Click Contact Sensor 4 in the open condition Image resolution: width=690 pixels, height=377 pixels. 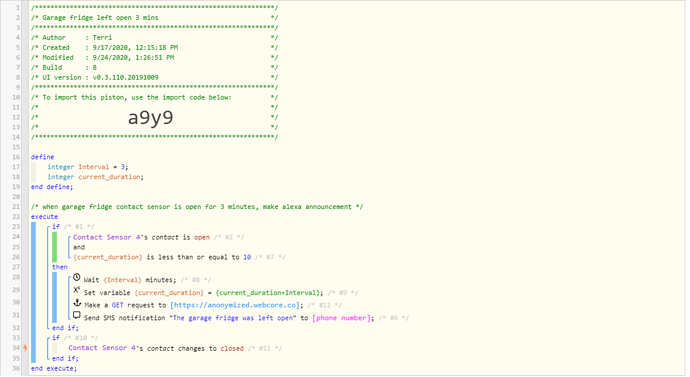pos(107,238)
